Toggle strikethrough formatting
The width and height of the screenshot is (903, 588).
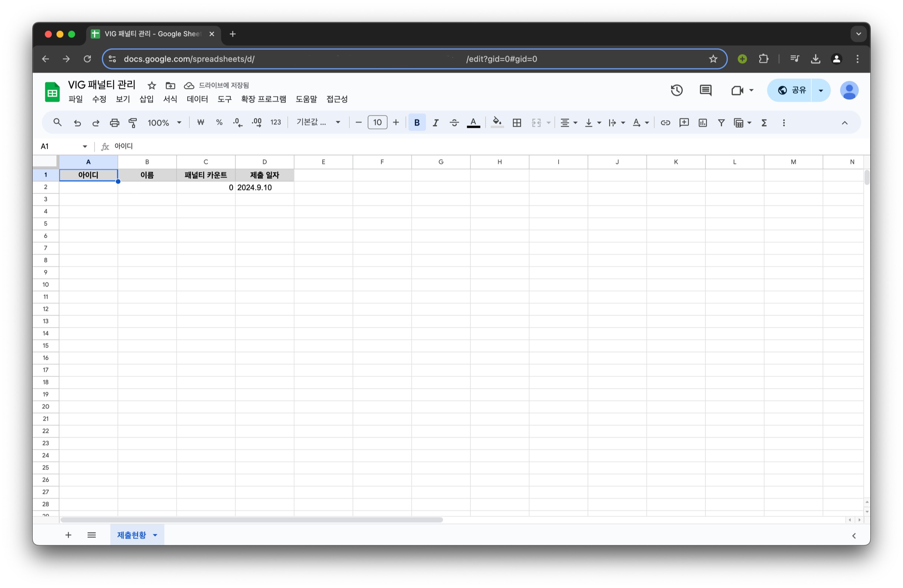[x=454, y=123]
